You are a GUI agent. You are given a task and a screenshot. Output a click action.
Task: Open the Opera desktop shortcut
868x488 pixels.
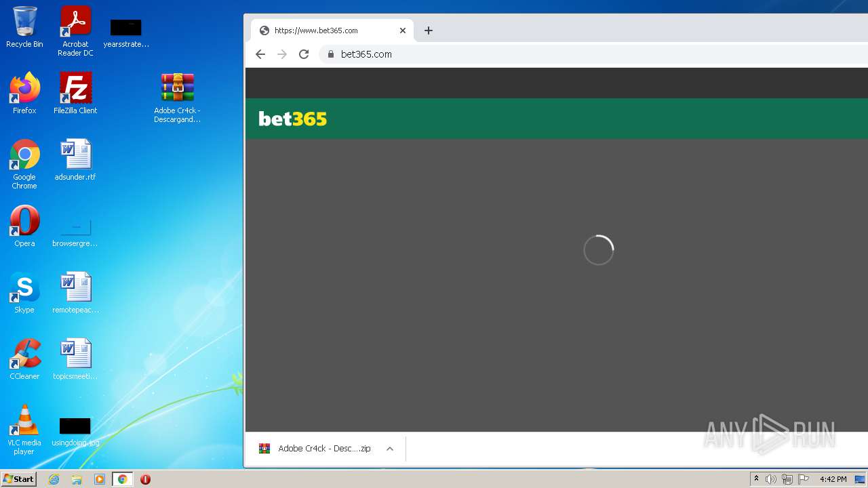click(24, 226)
